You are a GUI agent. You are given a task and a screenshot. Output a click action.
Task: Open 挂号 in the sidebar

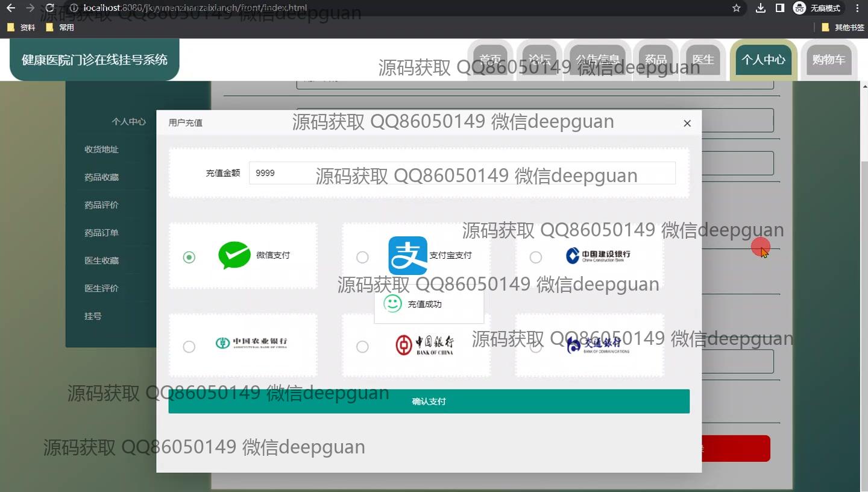93,316
